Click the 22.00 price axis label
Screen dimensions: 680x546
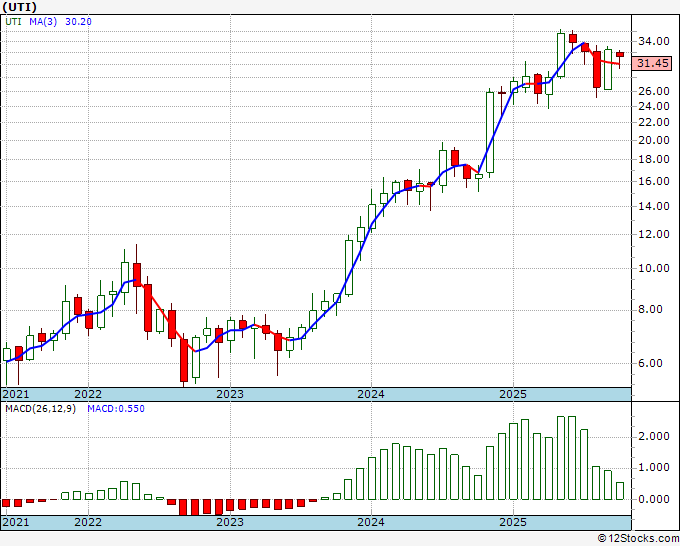pos(653,122)
